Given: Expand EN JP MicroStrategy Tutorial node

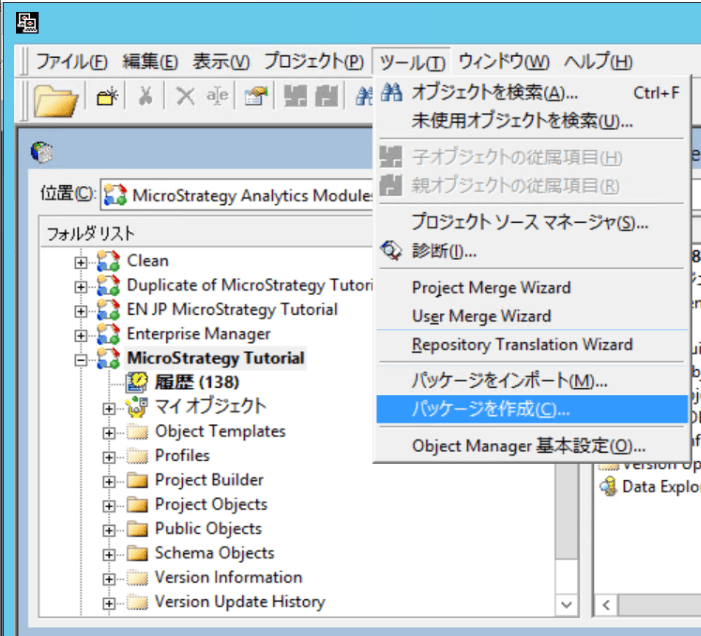Looking at the screenshot, I should point(80,311).
